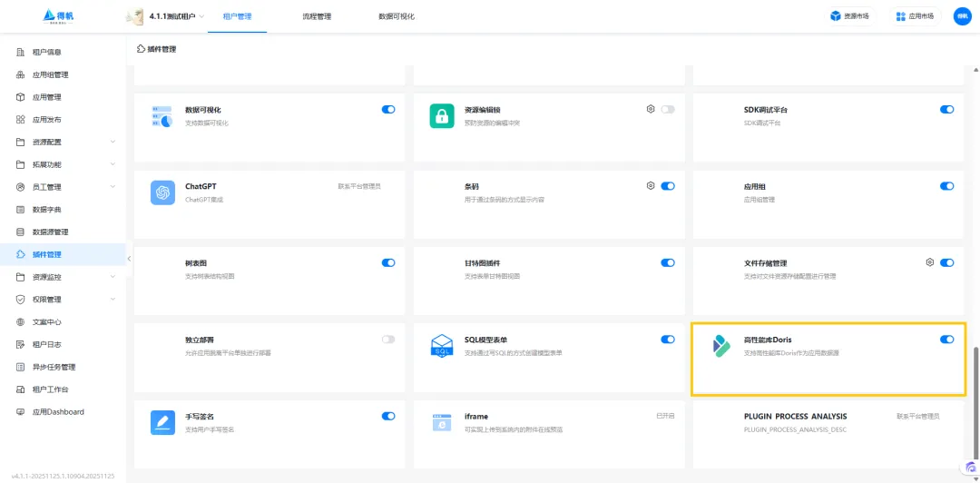Screen dimensions: 980x483
Task: Click the 数据可视化 plugin chart icon
Action: (162, 116)
